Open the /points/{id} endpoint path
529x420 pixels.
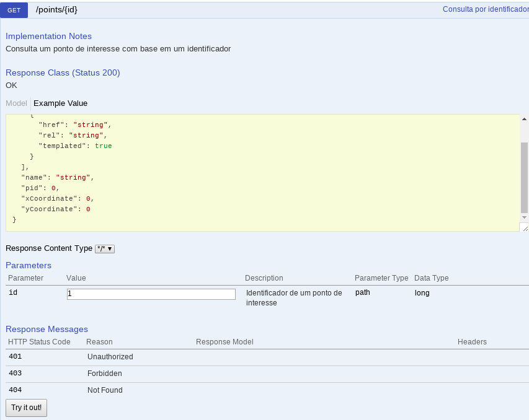[56, 10]
